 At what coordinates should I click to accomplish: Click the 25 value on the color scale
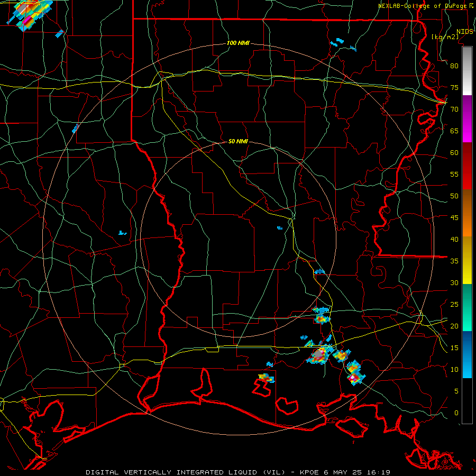(x=454, y=305)
